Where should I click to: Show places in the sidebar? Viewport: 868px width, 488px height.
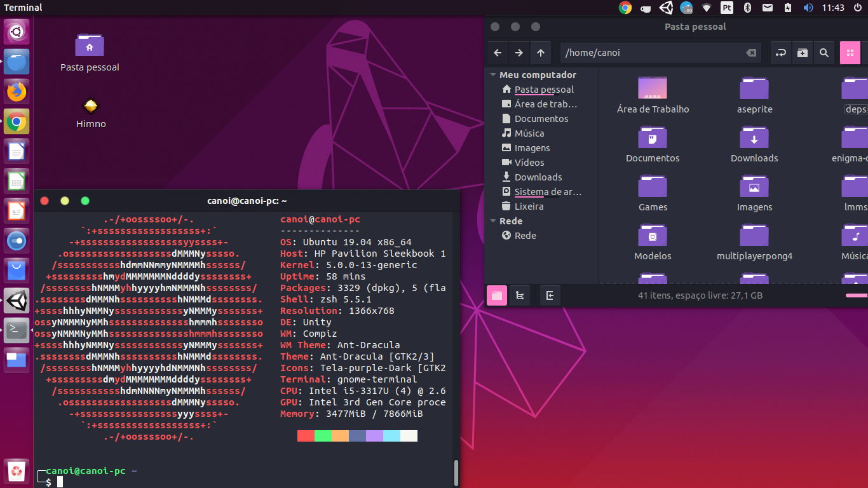497,295
